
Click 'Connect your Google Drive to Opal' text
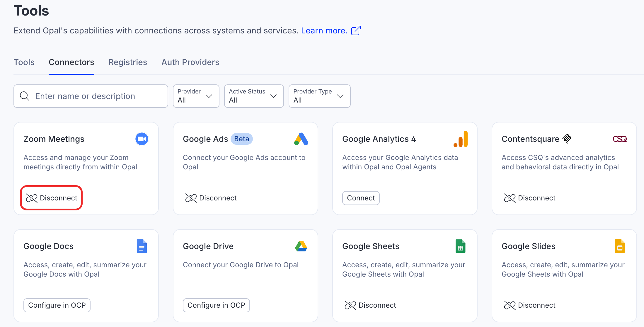tap(241, 265)
